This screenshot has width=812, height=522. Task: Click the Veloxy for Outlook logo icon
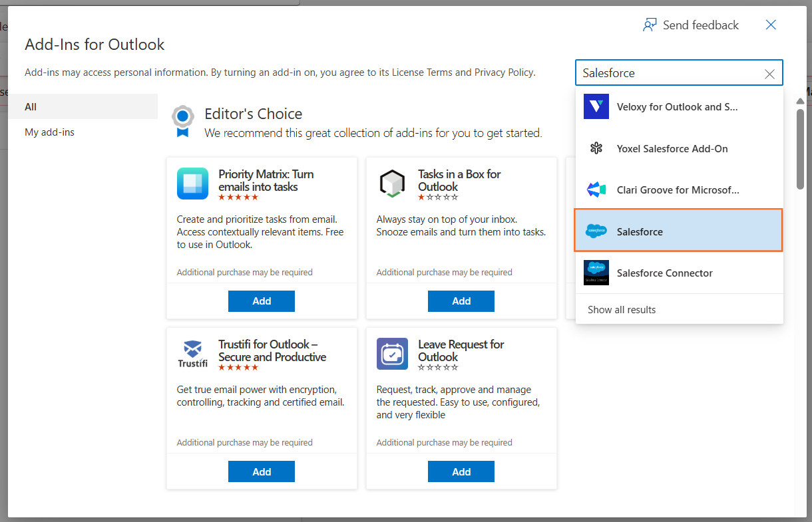596,106
